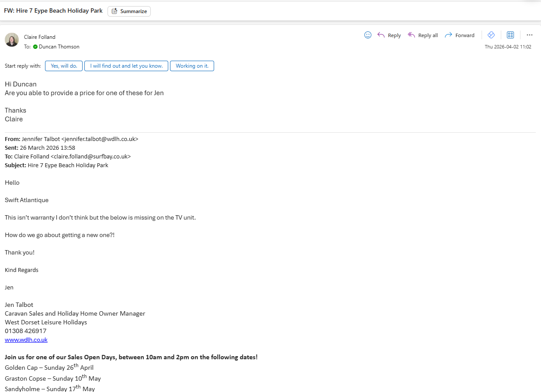Image resolution: width=541 pixels, height=392 pixels.
Task: Click the green presence status dot
Action: coord(35,47)
